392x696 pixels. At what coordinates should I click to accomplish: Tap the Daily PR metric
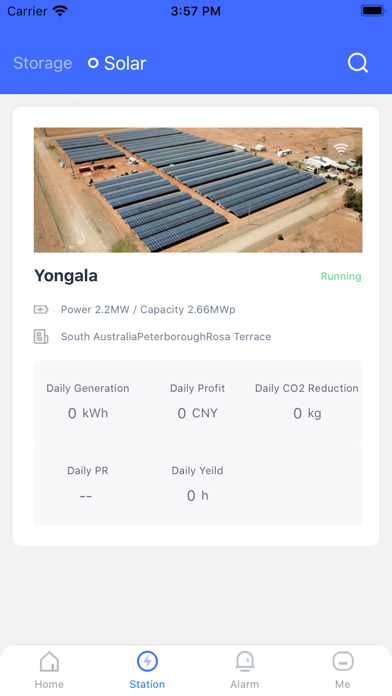87,483
